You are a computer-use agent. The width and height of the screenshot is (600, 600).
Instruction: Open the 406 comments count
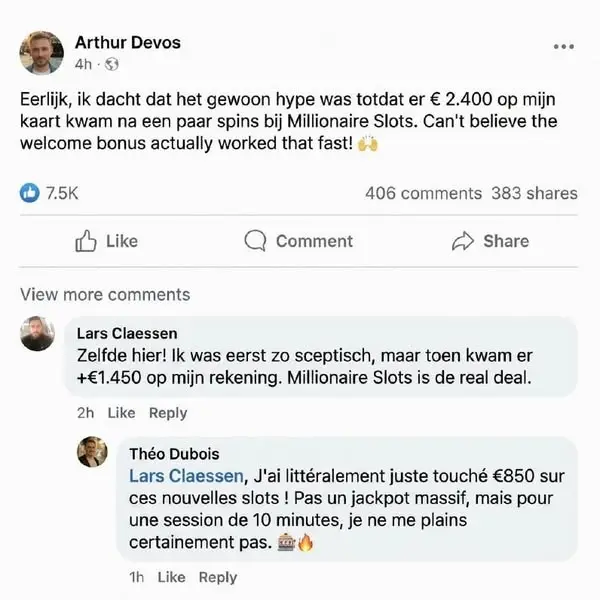pos(424,193)
